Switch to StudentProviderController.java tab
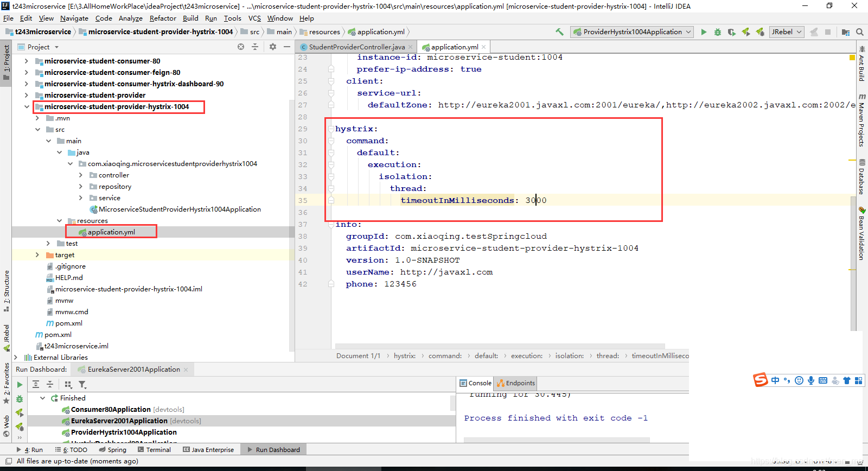The height and width of the screenshot is (471, 868). click(x=356, y=47)
